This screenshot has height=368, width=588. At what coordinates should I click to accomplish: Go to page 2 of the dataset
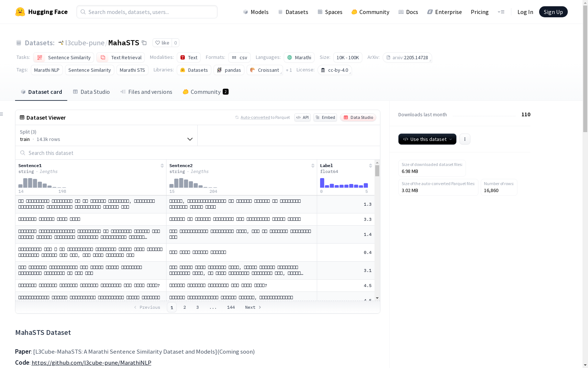coord(184,307)
